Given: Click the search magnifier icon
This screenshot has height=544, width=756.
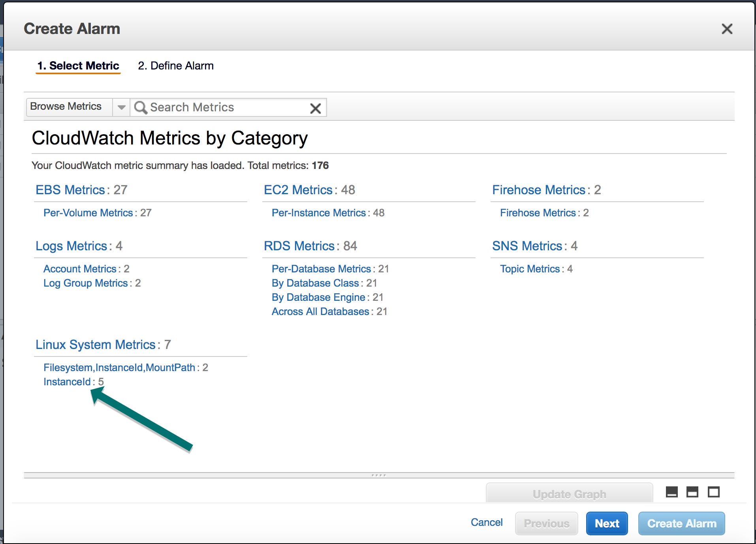Looking at the screenshot, I should (x=140, y=107).
